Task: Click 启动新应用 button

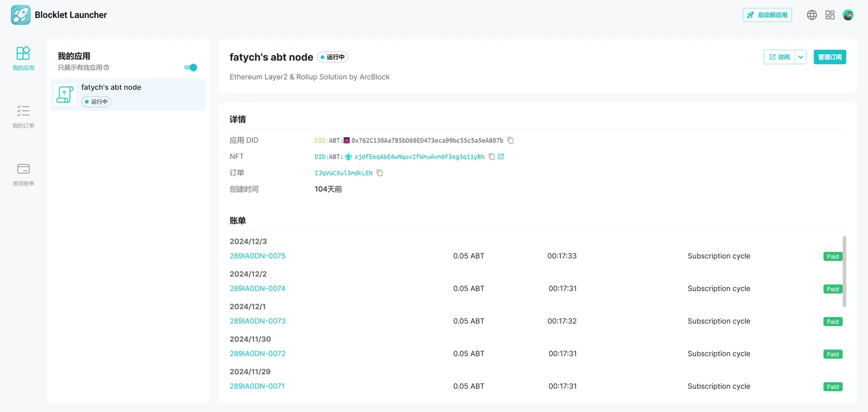Action: point(767,15)
